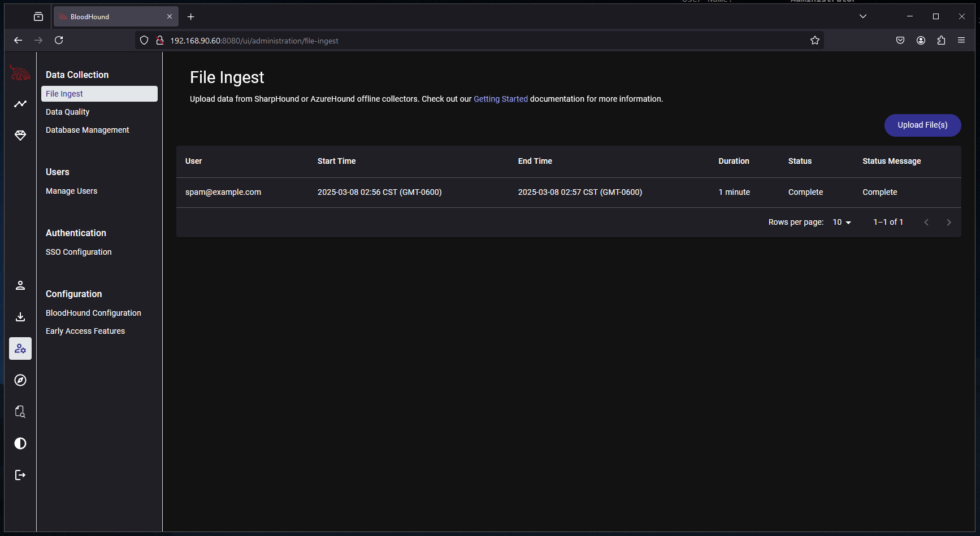The width and height of the screenshot is (980, 536).
Task: Select the Administration user-gear icon
Action: coord(20,348)
